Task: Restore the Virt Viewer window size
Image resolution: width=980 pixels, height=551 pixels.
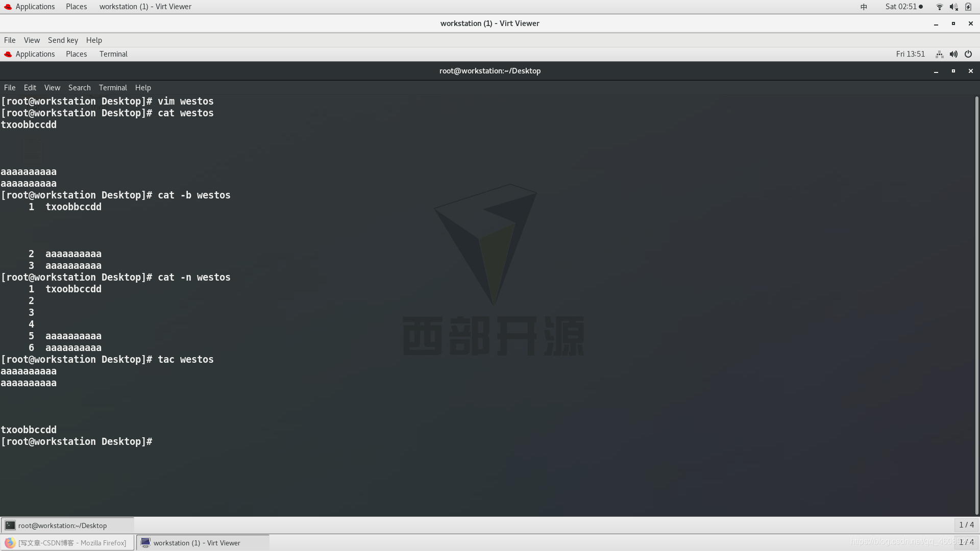Action: 953,23
